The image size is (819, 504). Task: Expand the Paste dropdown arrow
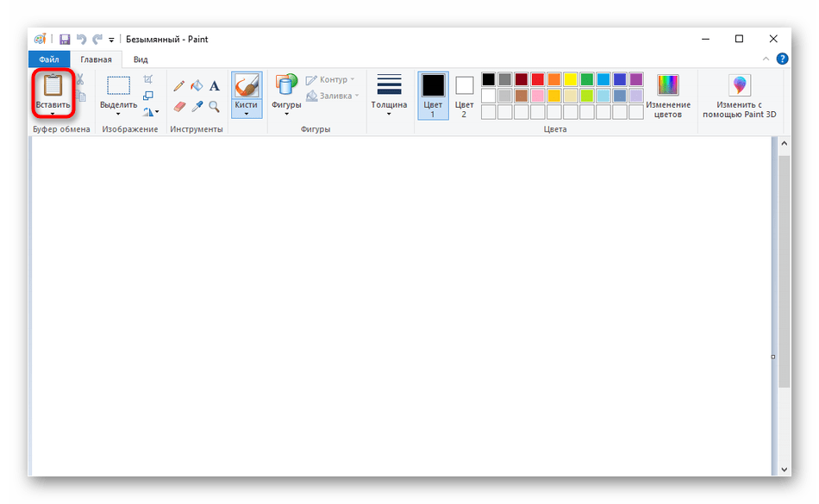point(53,113)
